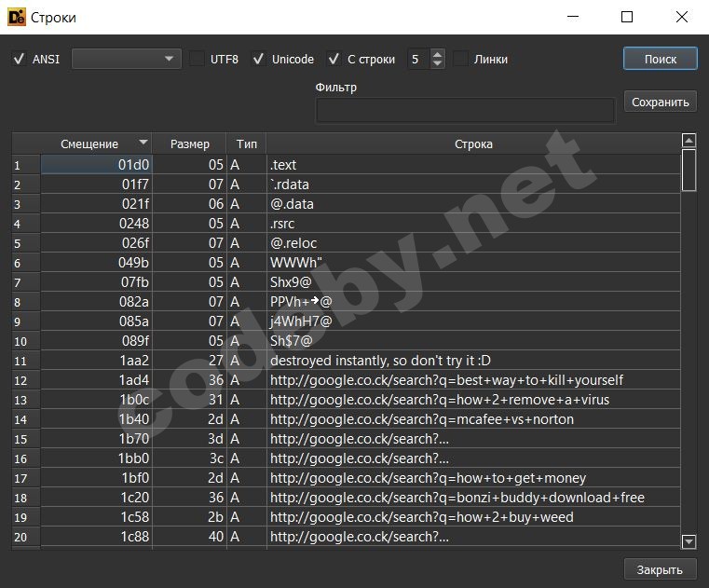Click the Сохранить button
Viewport: 709px width, 588px height.
661,103
